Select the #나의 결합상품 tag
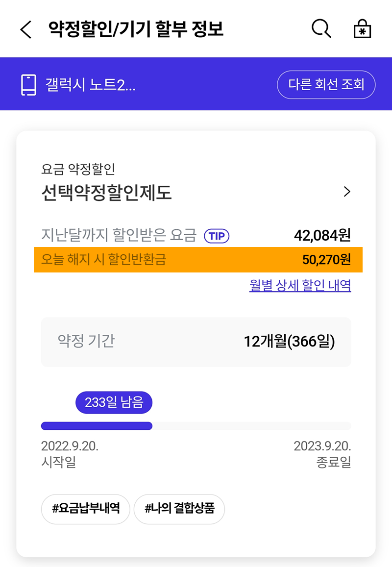The width and height of the screenshot is (392, 567). (179, 508)
